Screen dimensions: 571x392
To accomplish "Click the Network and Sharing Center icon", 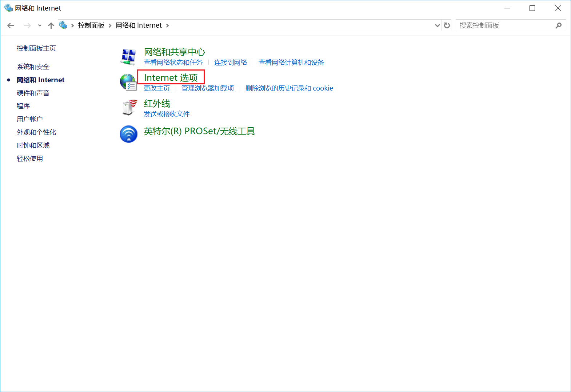I will click(x=128, y=57).
